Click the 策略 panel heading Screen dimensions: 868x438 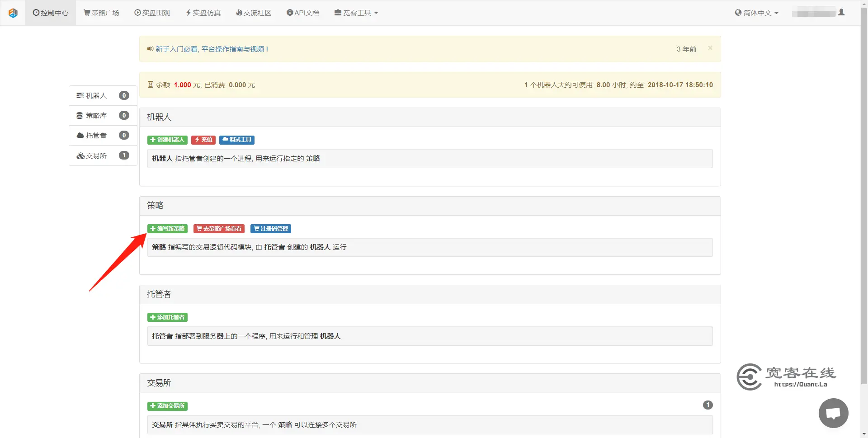coord(155,206)
